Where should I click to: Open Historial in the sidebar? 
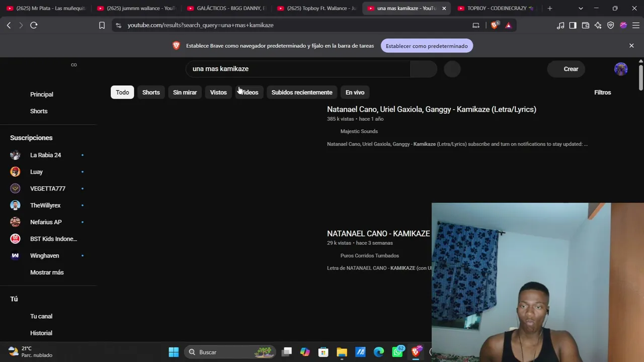tap(41, 333)
